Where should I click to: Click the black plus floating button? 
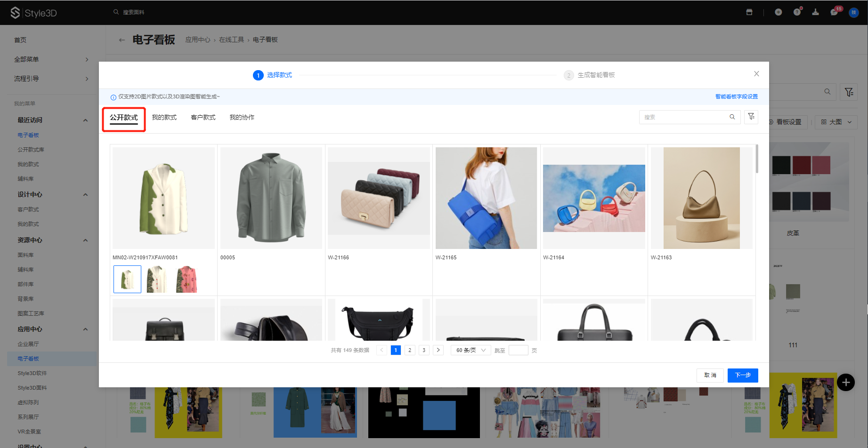click(846, 383)
